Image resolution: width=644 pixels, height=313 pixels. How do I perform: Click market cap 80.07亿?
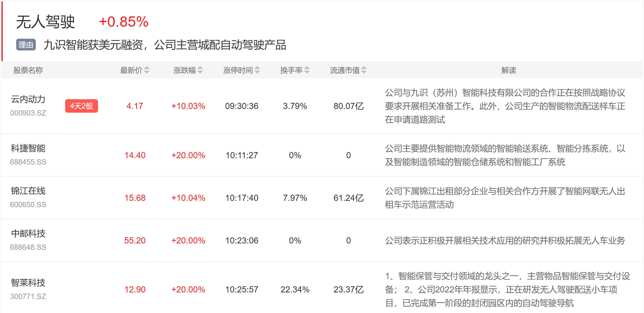(348, 106)
